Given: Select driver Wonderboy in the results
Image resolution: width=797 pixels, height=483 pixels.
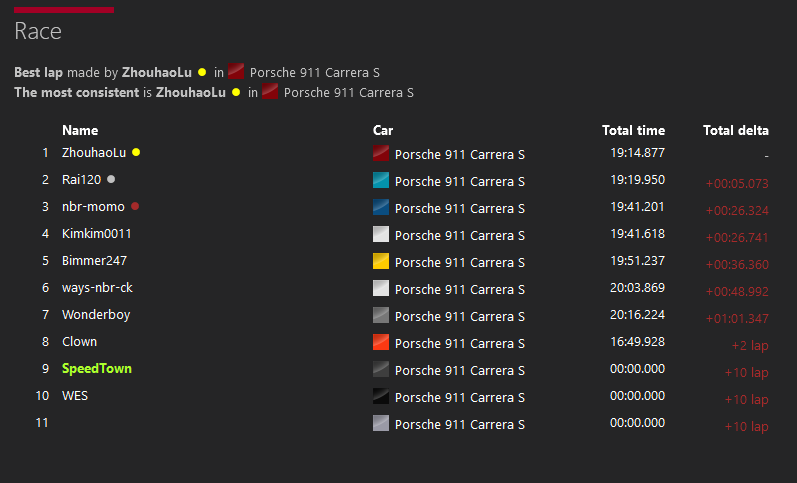Looking at the screenshot, I should pyautogui.click(x=96, y=315).
